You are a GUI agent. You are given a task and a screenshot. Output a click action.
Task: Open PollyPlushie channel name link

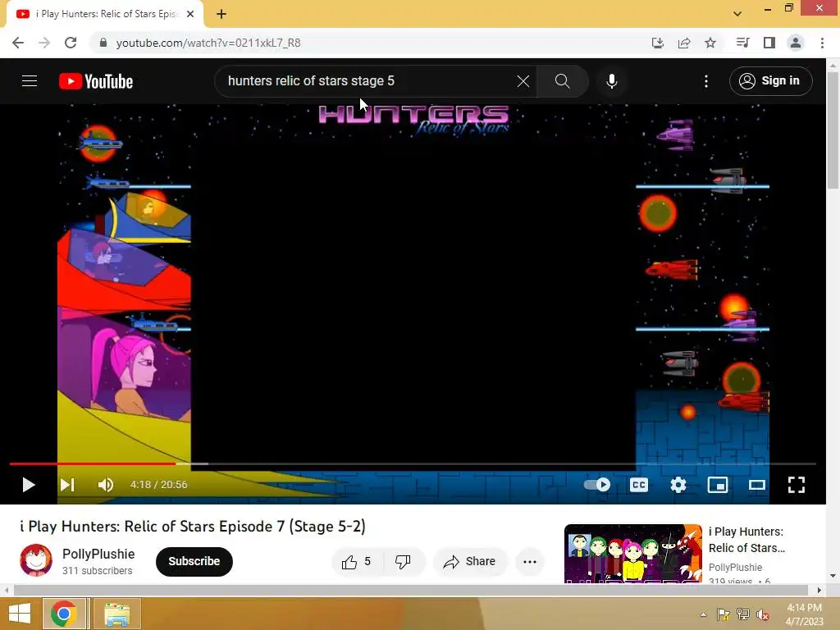coord(98,554)
